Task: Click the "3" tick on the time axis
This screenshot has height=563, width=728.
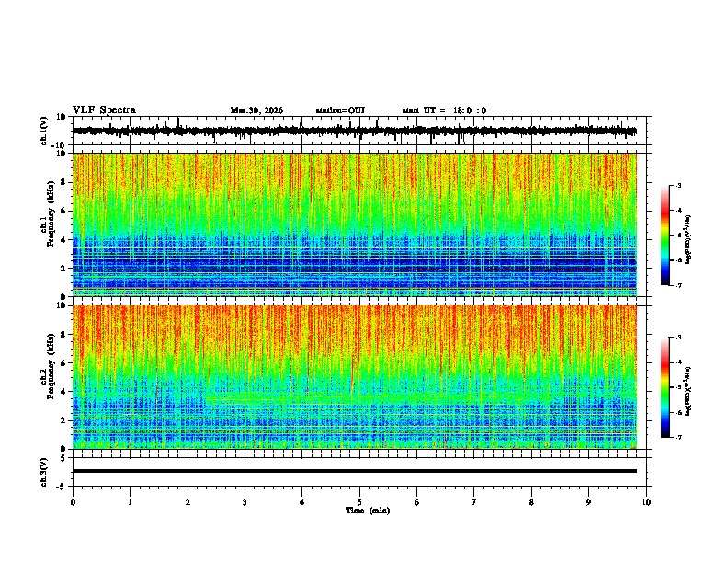Action: pyautogui.click(x=245, y=502)
